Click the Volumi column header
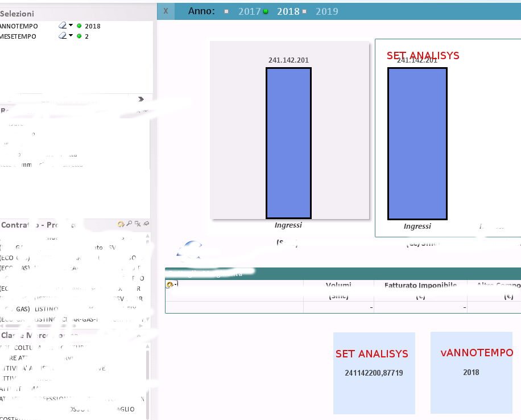521x420 pixels. tap(338, 290)
